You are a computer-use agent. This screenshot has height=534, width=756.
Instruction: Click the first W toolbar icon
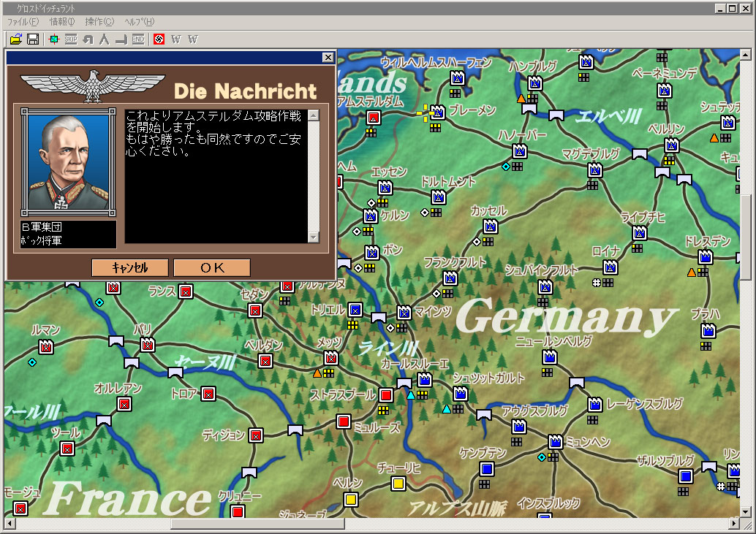pos(176,39)
